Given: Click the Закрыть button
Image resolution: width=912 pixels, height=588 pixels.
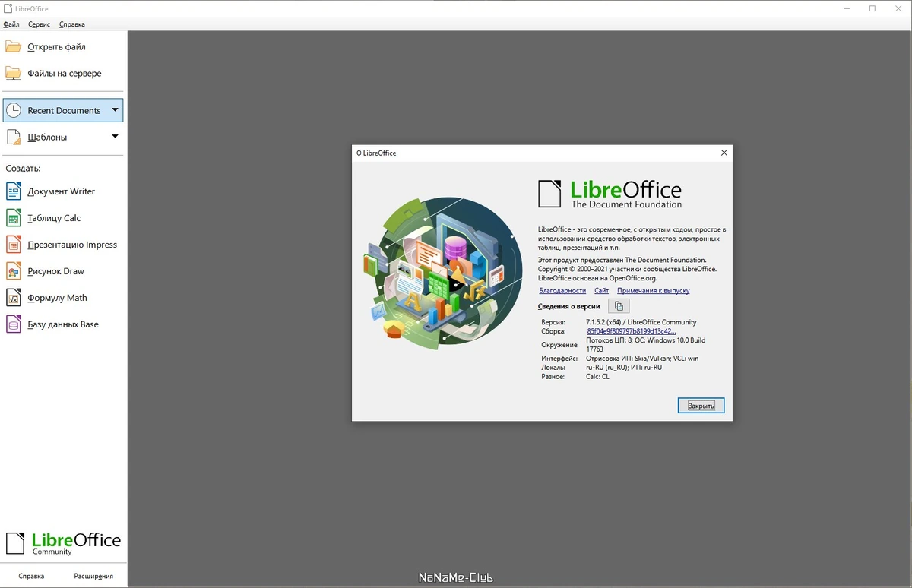Looking at the screenshot, I should [x=701, y=406].
